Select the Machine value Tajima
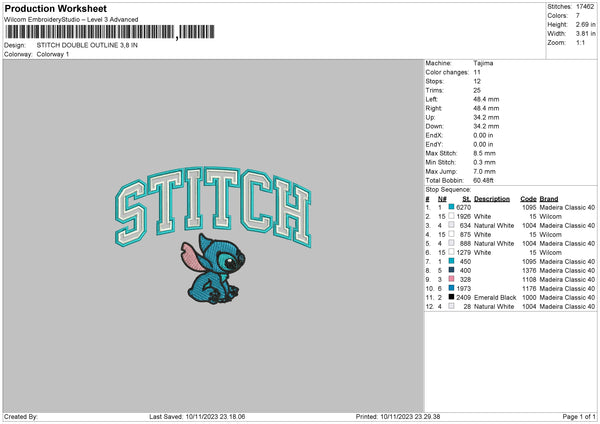600x424 pixels. tap(483, 63)
